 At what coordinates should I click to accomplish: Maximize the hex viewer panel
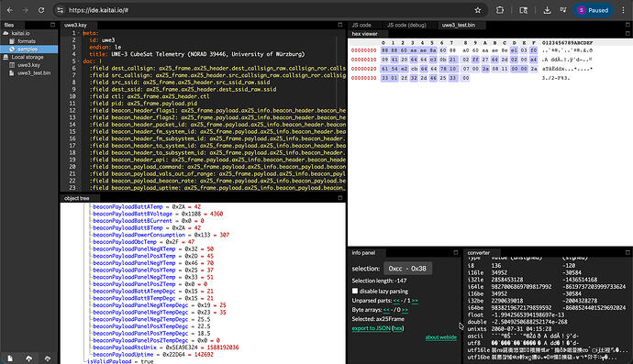click(627, 34)
